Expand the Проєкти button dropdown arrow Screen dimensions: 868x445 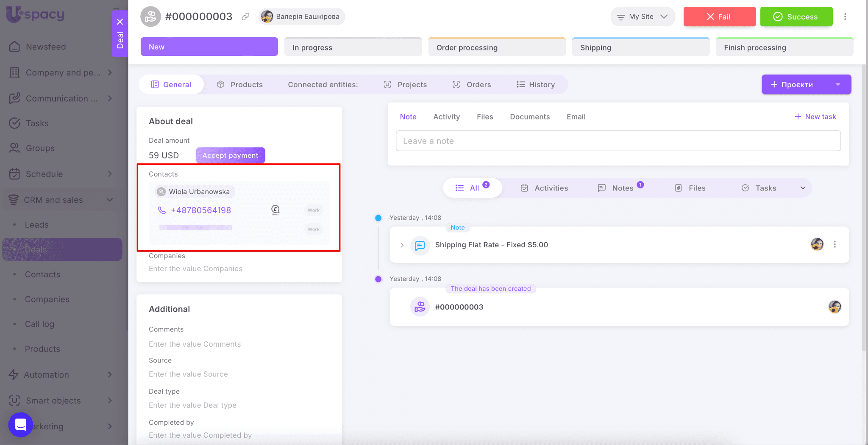[x=837, y=85]
